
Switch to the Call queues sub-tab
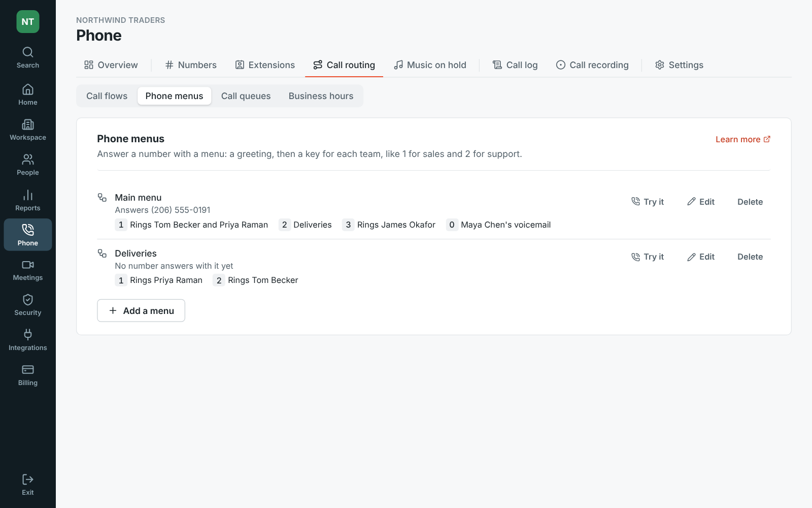tap(246, 96)
